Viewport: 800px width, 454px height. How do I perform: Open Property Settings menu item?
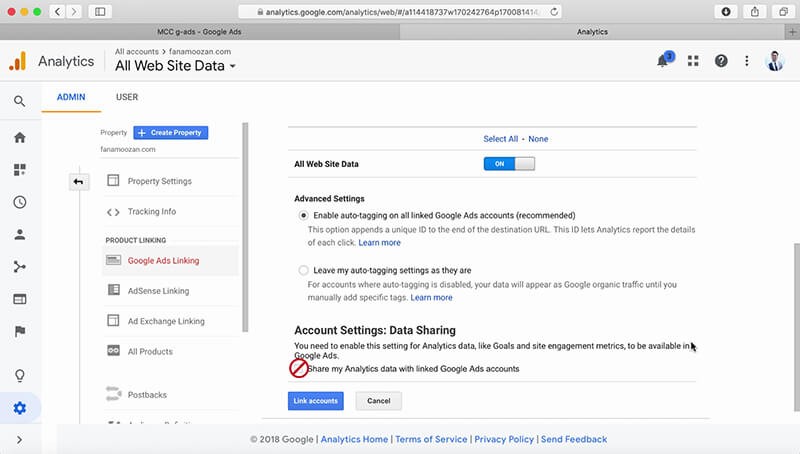pos(160,181)
